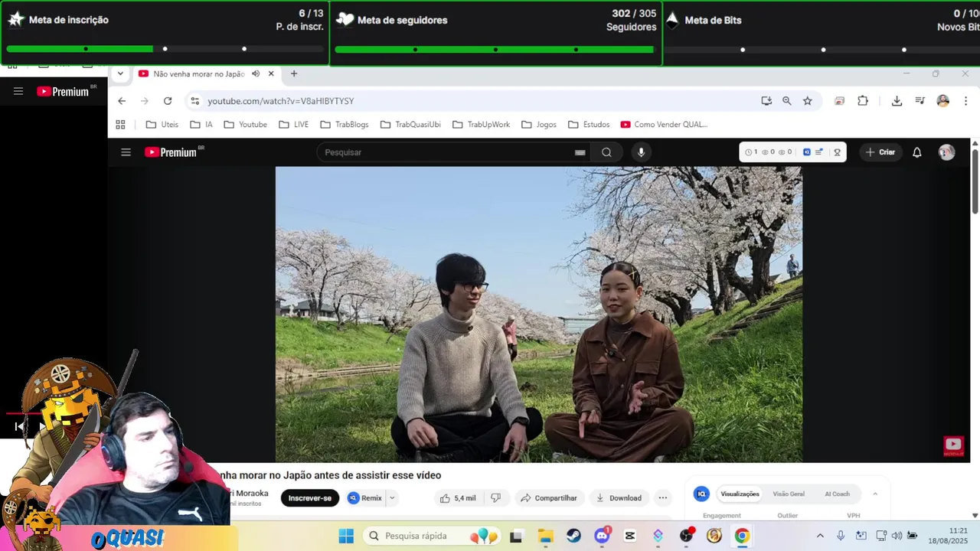Click the address bar URL
The width and height of the screenshot is (980, 551).
pyautogui.click(x=280, y=101)
